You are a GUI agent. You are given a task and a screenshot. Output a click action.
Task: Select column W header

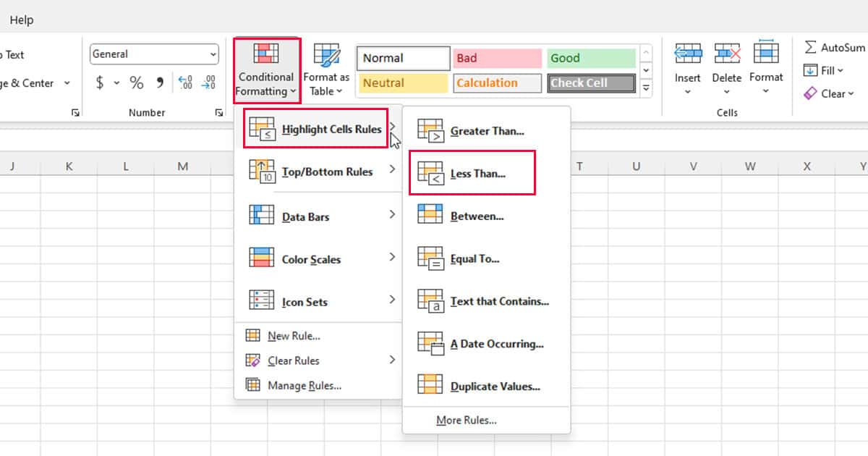click(x=750, y=166)
